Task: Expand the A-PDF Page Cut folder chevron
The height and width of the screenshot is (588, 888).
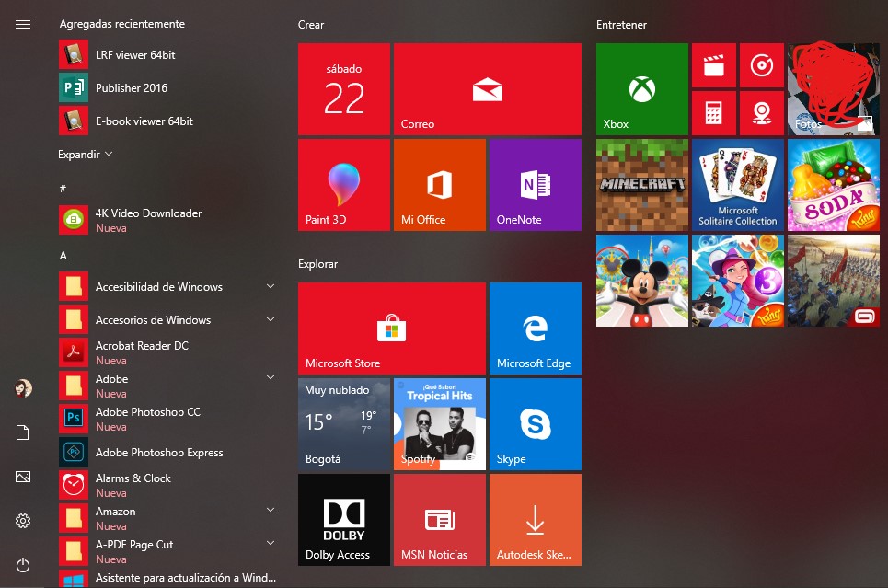Action: click(x=271, y=543)
